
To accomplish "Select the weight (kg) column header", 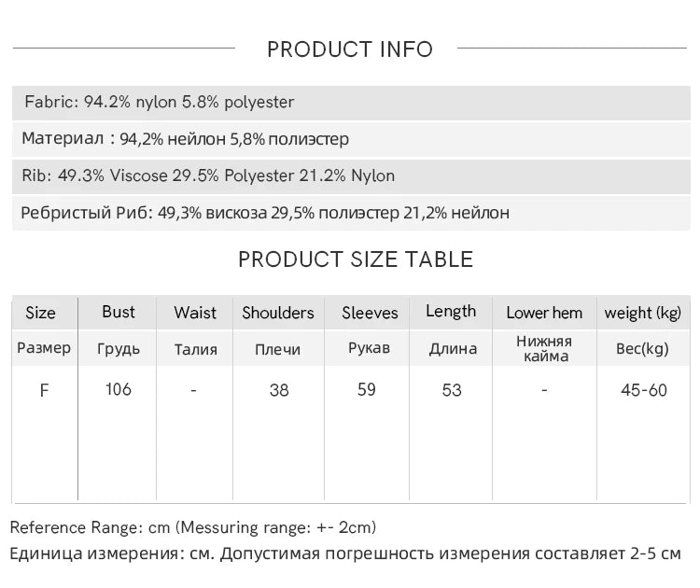I will coord(642,313).
